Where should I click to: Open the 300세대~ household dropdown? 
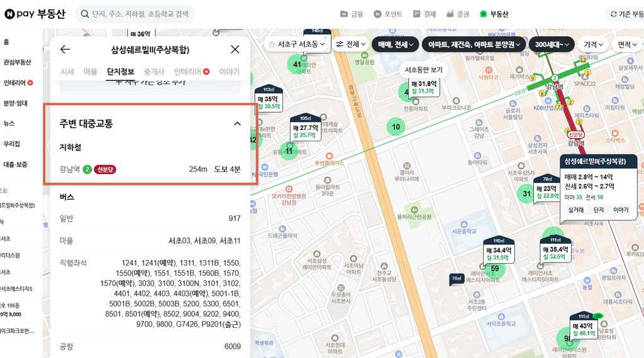(552, 45)
